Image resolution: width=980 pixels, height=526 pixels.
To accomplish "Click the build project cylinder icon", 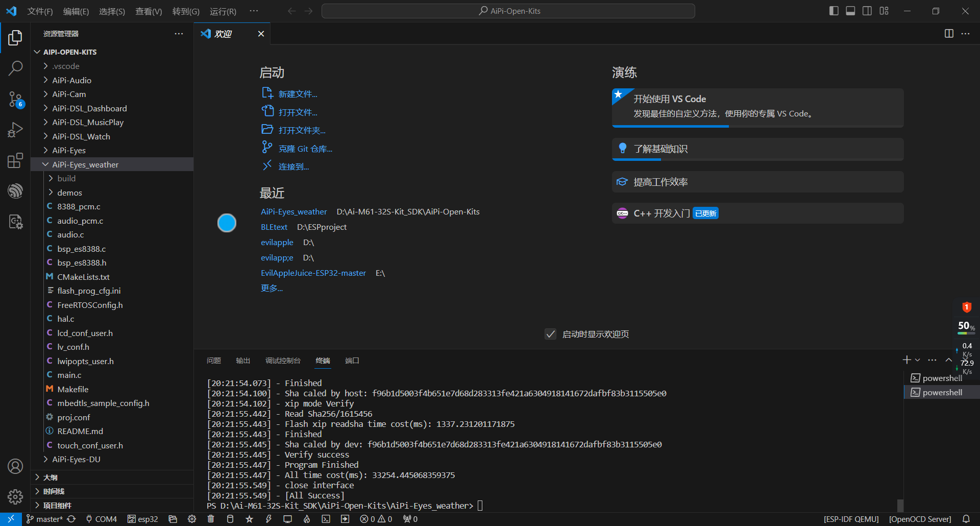I will (x=230, y=519).
